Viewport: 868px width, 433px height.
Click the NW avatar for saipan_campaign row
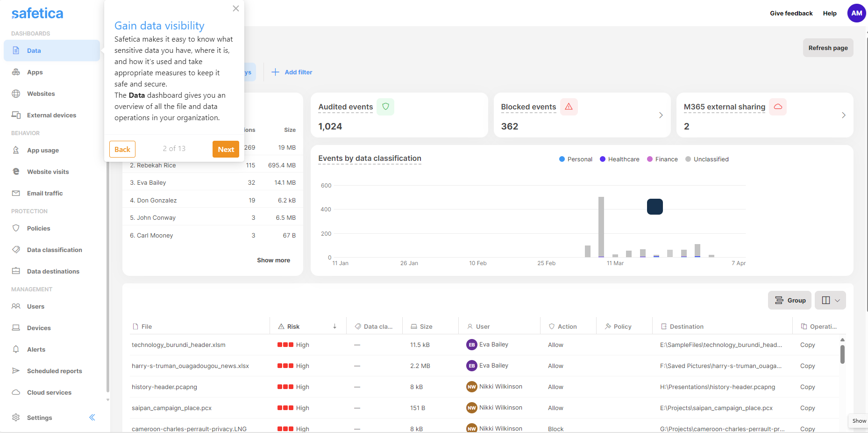[472, 408]
